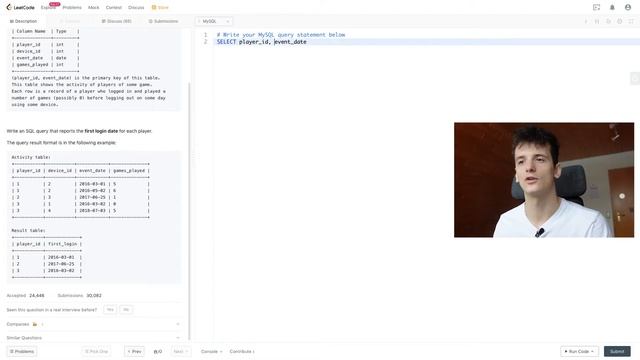The width and height of the screenshot is (640, 360).
Task: Go to the Prev problem
Action: click(x=134, y=351)
